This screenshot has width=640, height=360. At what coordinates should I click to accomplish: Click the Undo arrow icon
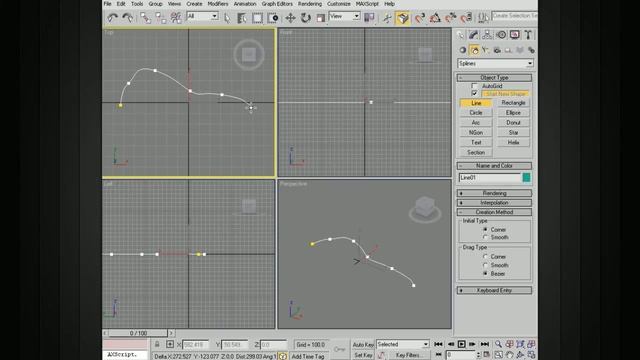pos(112,18)
